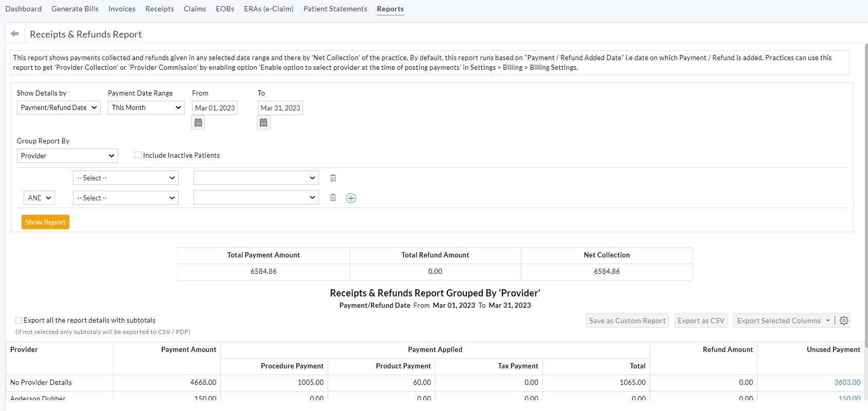Open the second filter value dropdown
Image resolution: width=868 pixels, height=411 pixels.
point(256,198)
